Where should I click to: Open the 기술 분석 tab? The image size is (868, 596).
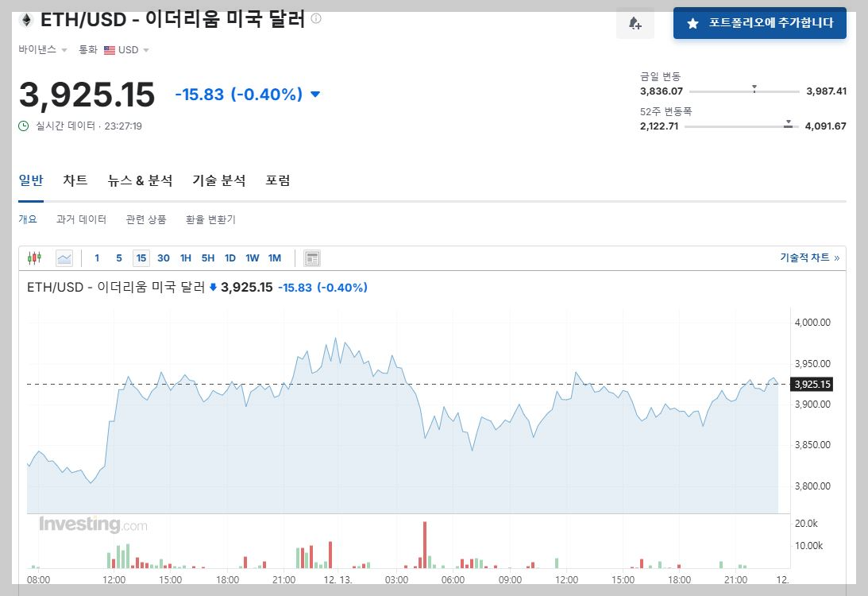(219, 180)
